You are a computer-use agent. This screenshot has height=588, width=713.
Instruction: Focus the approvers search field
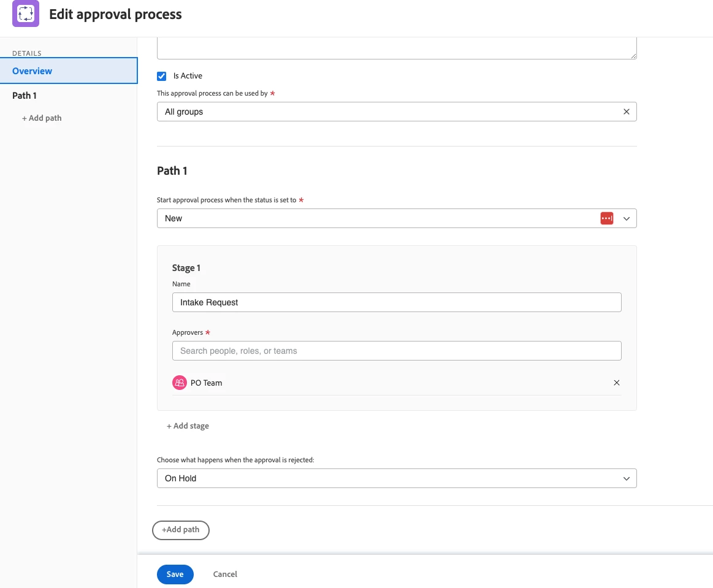tap(397, 351)
